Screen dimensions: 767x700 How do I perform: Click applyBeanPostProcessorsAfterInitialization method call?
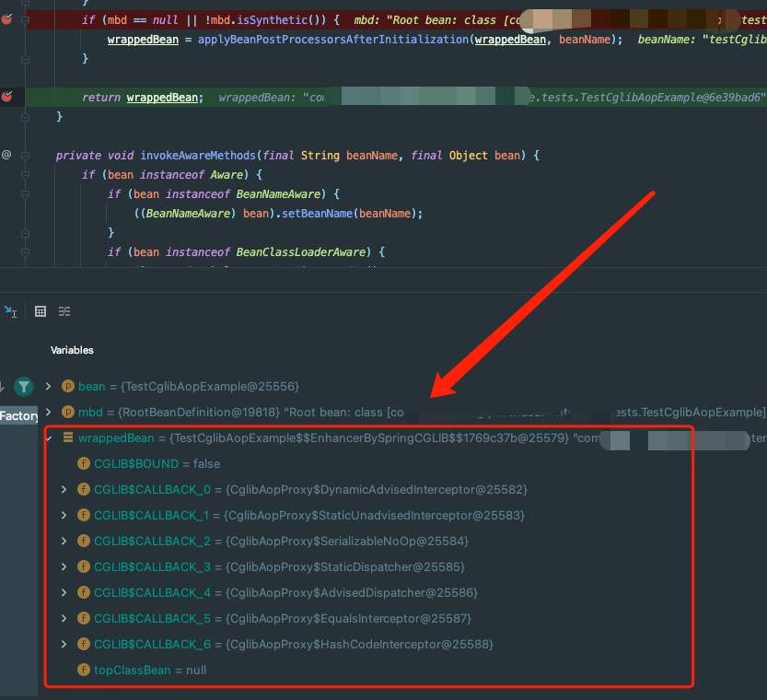(x=332, y=39)
